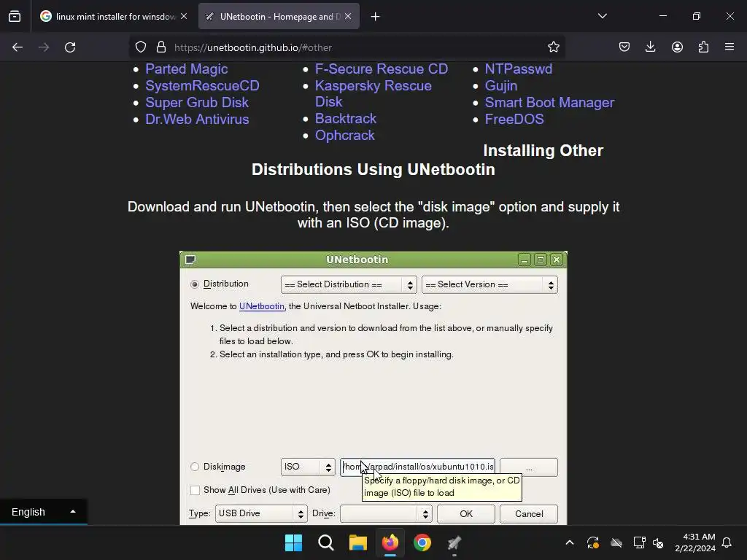Select the Distribution radio button
The width and height of the screenshot is (747, 560).
click(194, 284)
